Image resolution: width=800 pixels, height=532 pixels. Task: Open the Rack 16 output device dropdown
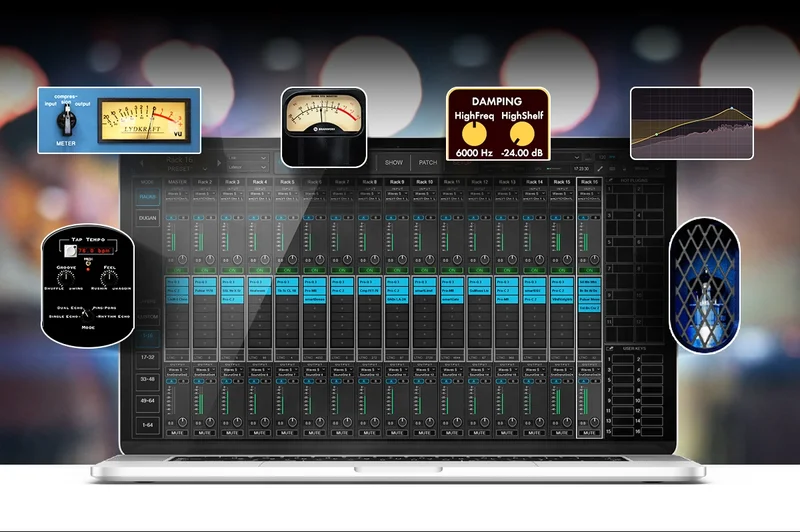(x=589, y=370)
